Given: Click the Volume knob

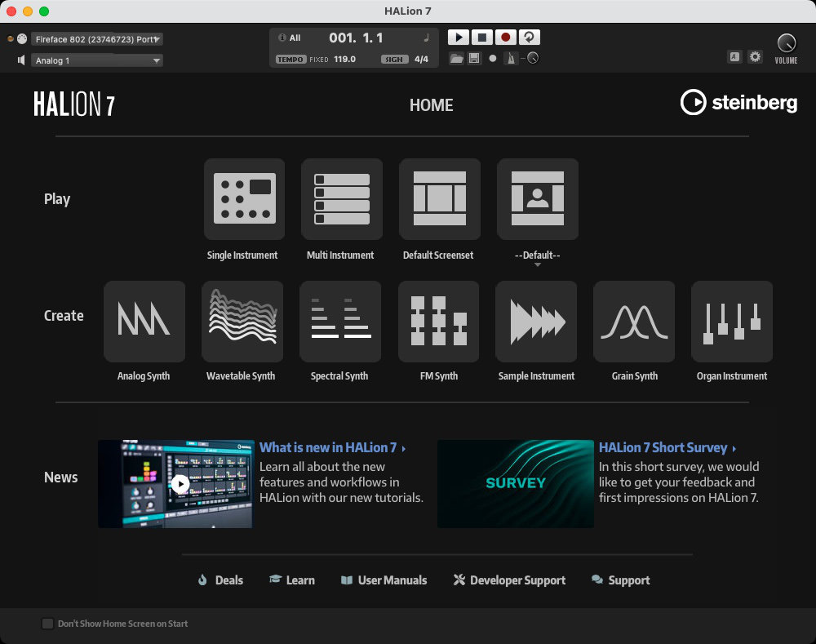Looking at the screenshot, I should (x=786, y=43).
